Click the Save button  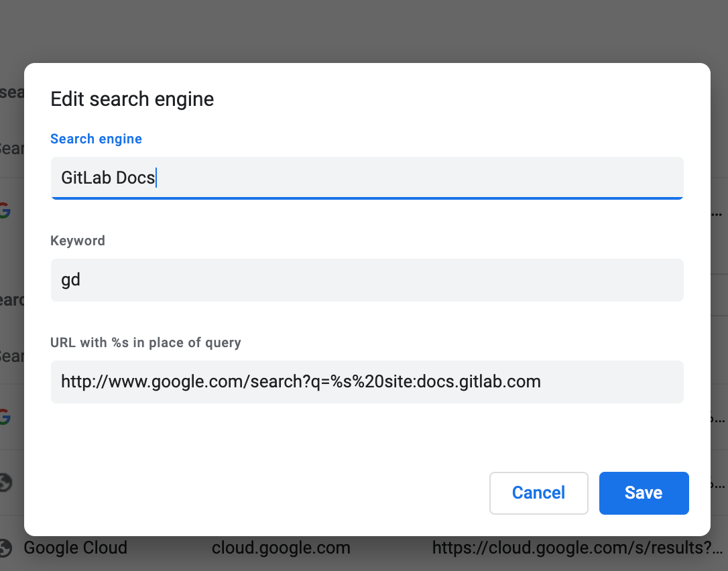644,493
